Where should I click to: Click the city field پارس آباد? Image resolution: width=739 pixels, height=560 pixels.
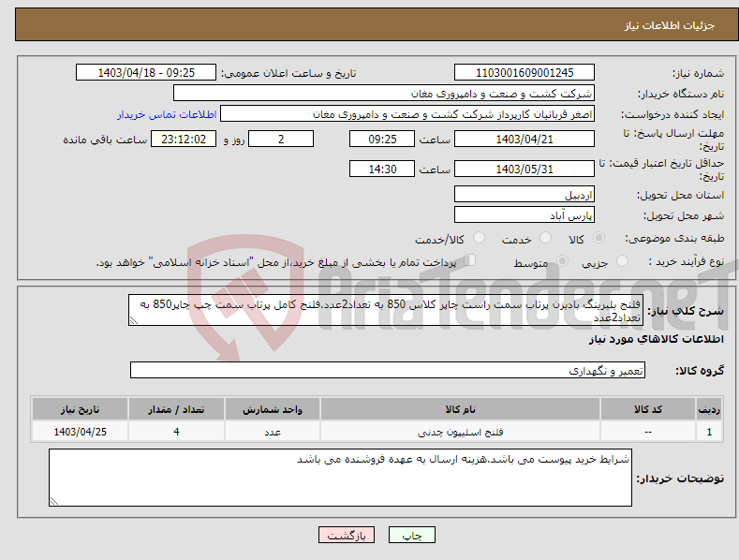pyautogui.click(x=525, y=215)
